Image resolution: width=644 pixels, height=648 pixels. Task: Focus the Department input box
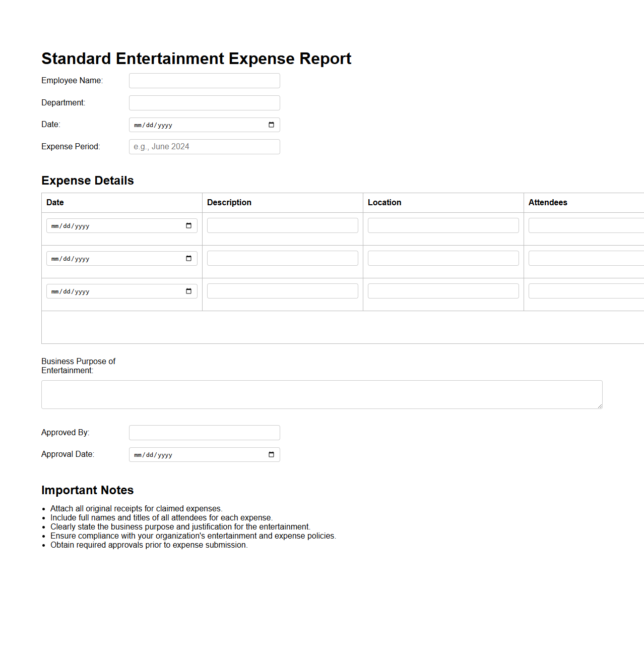(x=204, y=103)
